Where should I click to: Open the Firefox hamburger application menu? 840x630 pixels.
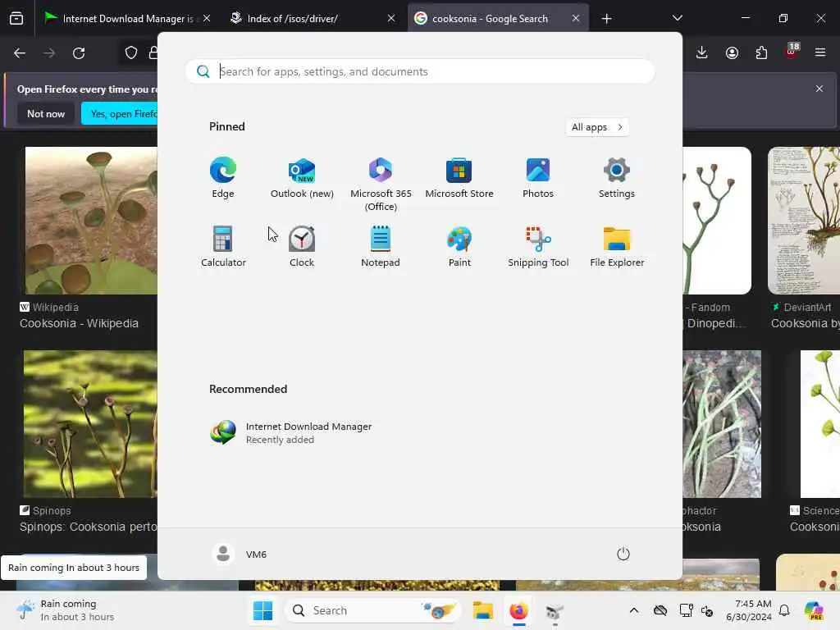[x=820, y=52]
